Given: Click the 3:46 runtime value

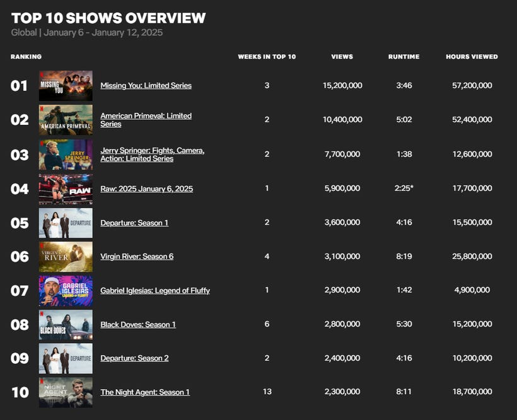Looking at the screenshot, I should (x=404, y=85).
